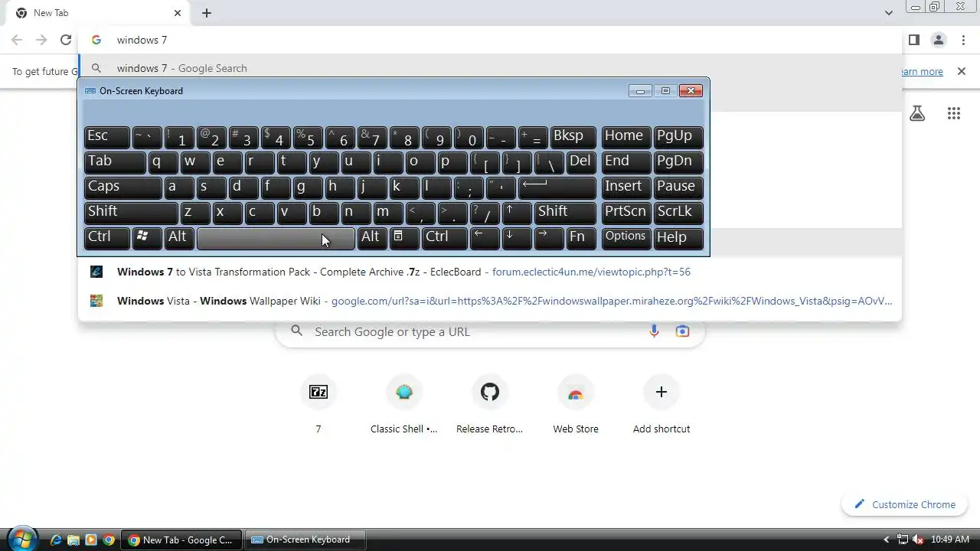The image size is (980, 551).
Task: Search by image with Google Lens
Action: tap(682, 331)
